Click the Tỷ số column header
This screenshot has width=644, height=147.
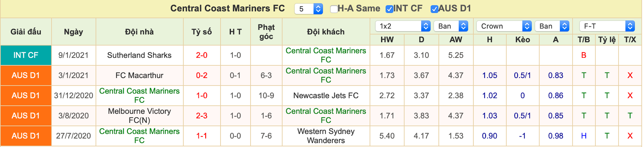click(202, 32)
